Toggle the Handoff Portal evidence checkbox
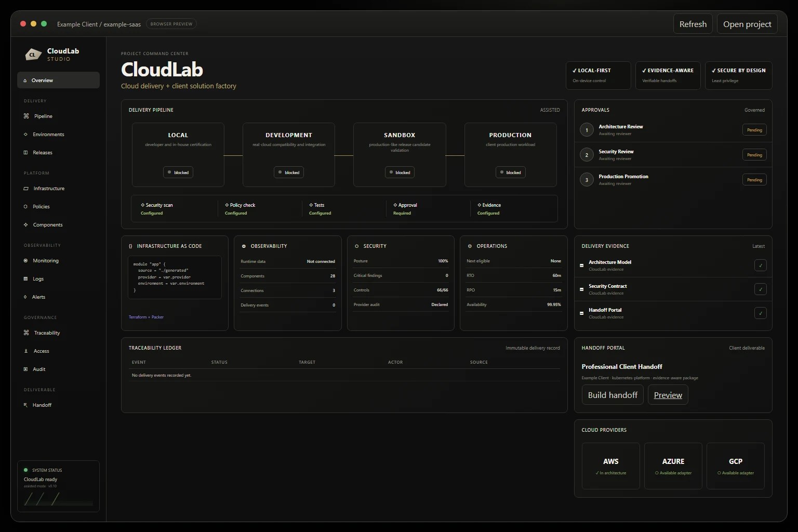 pos(760,313)
